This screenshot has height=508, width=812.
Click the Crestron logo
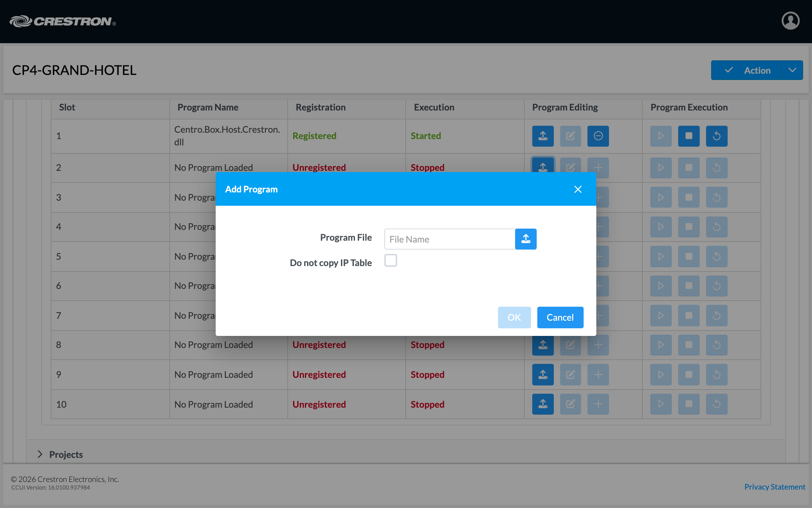[x=63, y=21]
